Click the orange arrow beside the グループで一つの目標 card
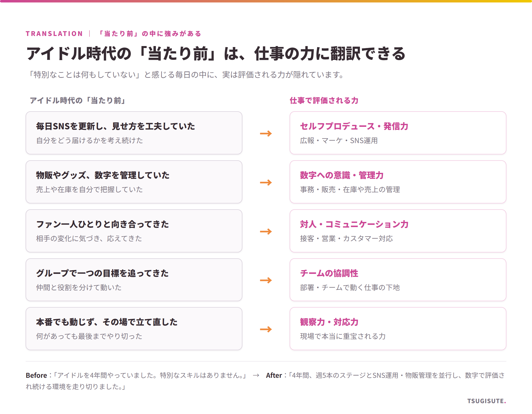This screenshot has width=532, height=414. coord(266,280)
